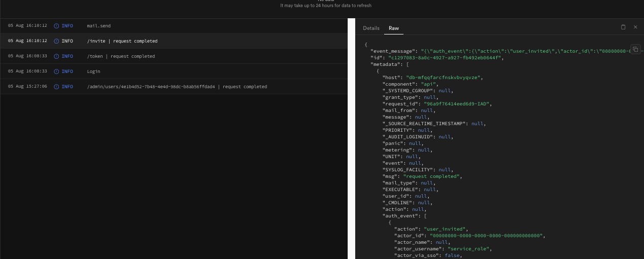644x259 pixels.
Task: Click the 05 Aug 16:08:33 timestamp on the /token row
Action: [x=27, y=56]
